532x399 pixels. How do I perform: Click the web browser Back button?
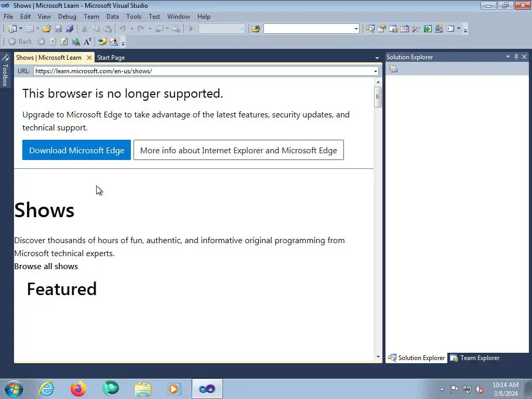click(20, 42)
